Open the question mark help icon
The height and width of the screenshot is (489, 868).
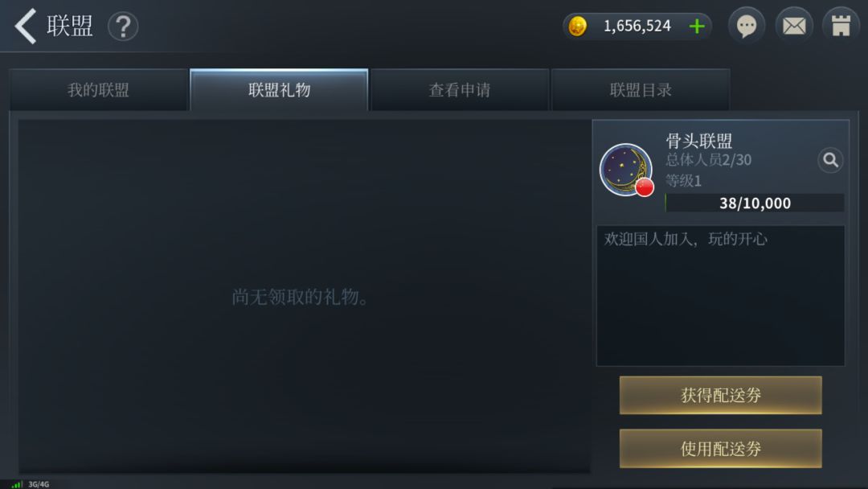pyautogui.click(x=123, y=26)
